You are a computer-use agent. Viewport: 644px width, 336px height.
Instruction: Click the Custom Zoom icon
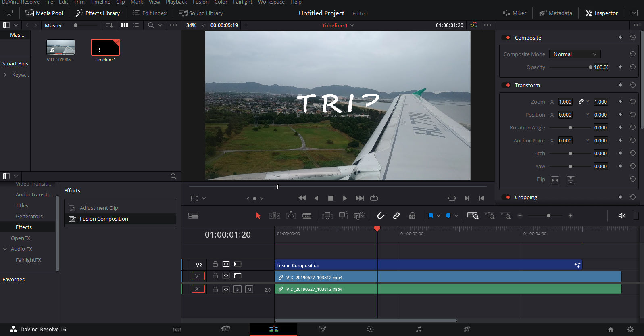505,216
